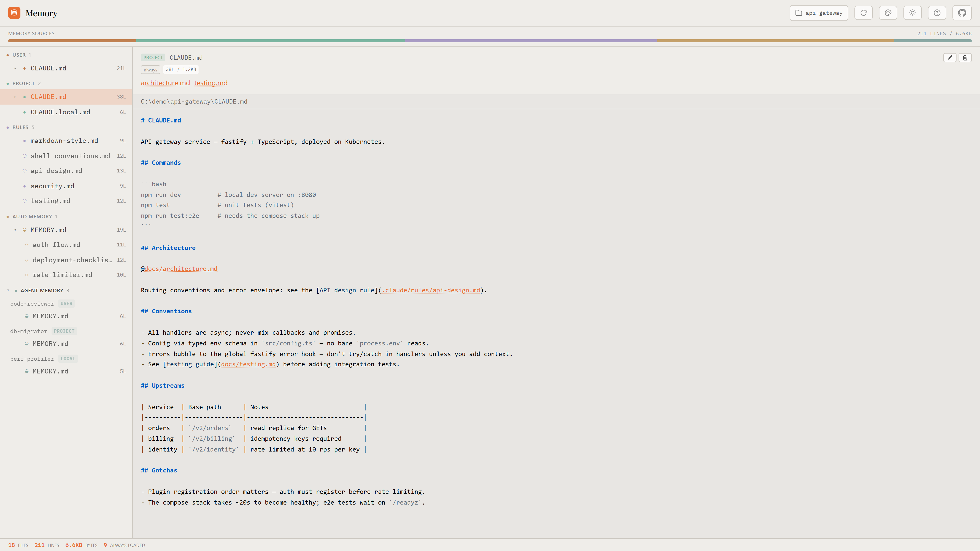Expand the user CLAUDE.md 21L row arrow

15,68
